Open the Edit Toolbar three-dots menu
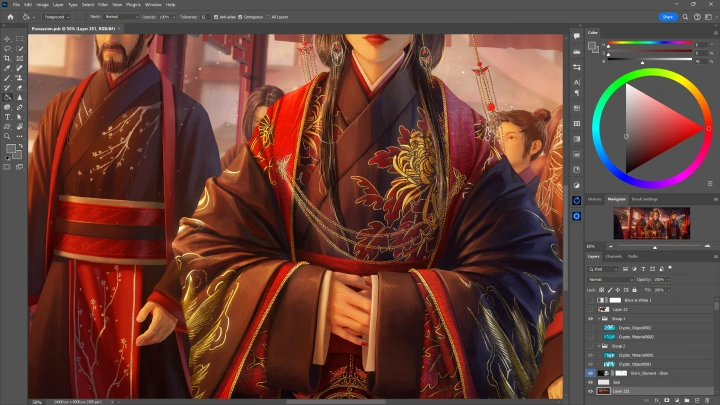This screenshot has width=720, height=405. (x=19, y=136)
